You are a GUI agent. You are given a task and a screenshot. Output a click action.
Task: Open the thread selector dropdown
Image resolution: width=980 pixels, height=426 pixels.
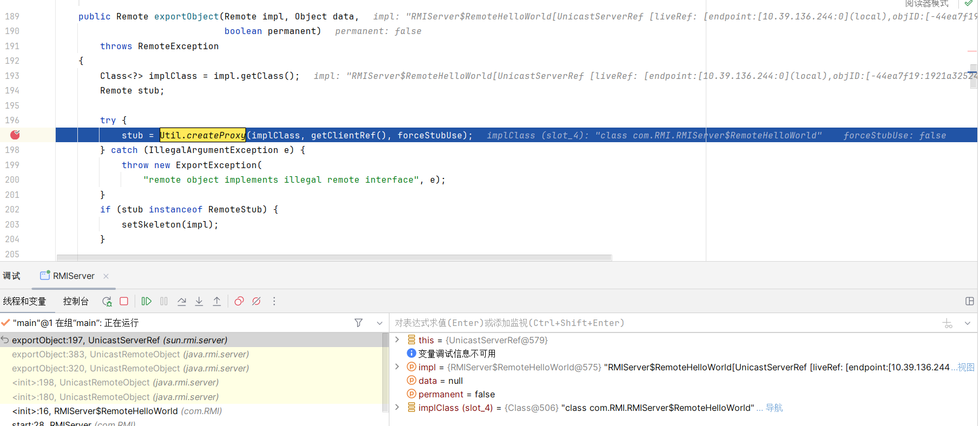tap(380, 323)
